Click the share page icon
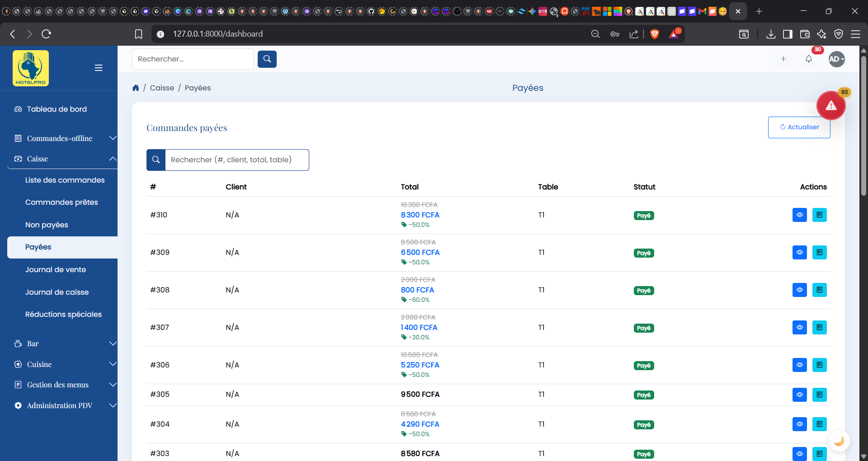 634,34
